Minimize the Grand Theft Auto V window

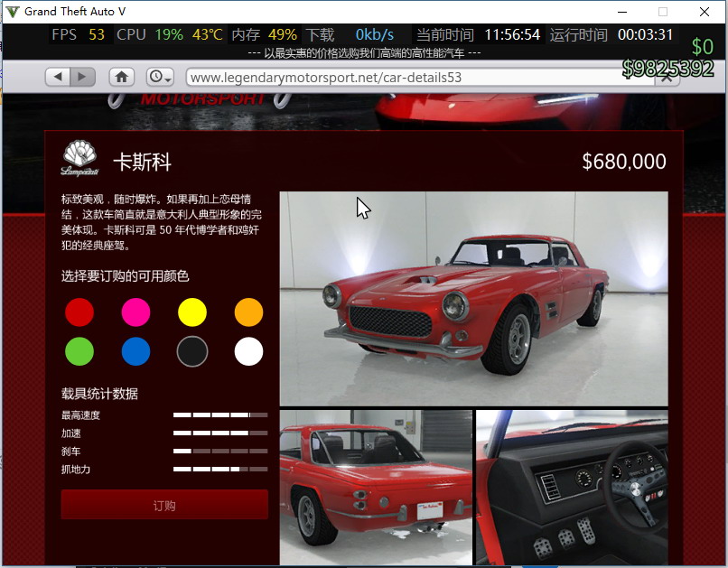click(x=622, y=12)
